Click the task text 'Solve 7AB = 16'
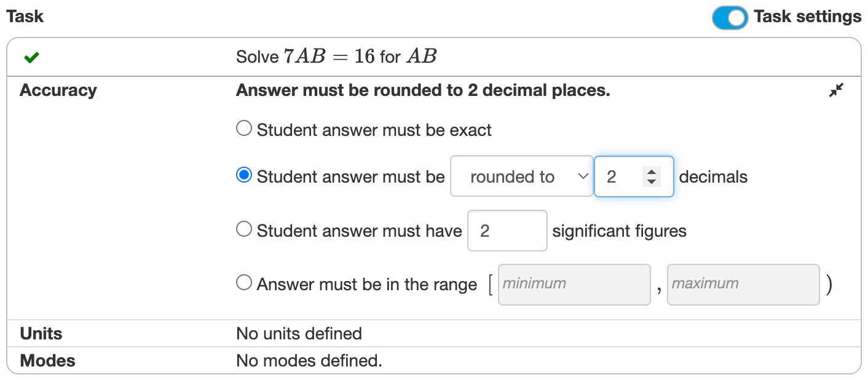868x380 pixels. pos(336,57)
